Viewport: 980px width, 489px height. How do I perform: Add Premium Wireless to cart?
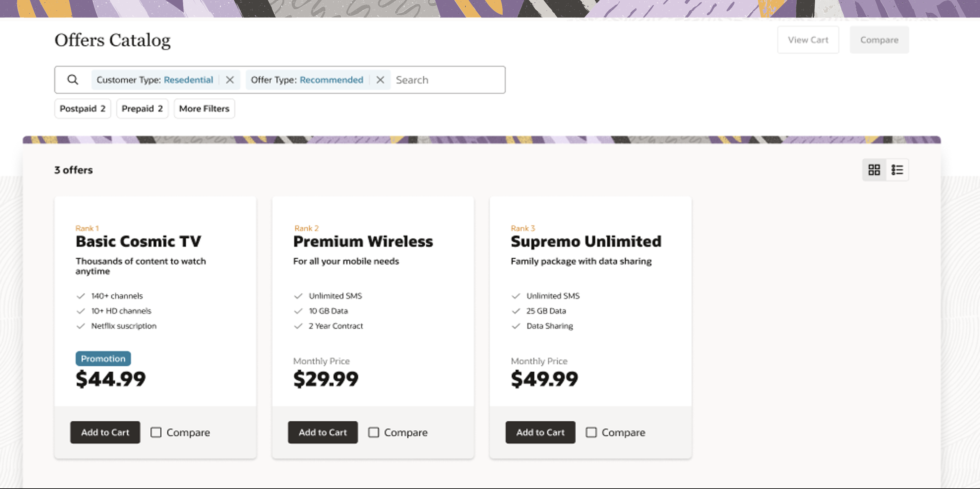[x=322, y=432]
